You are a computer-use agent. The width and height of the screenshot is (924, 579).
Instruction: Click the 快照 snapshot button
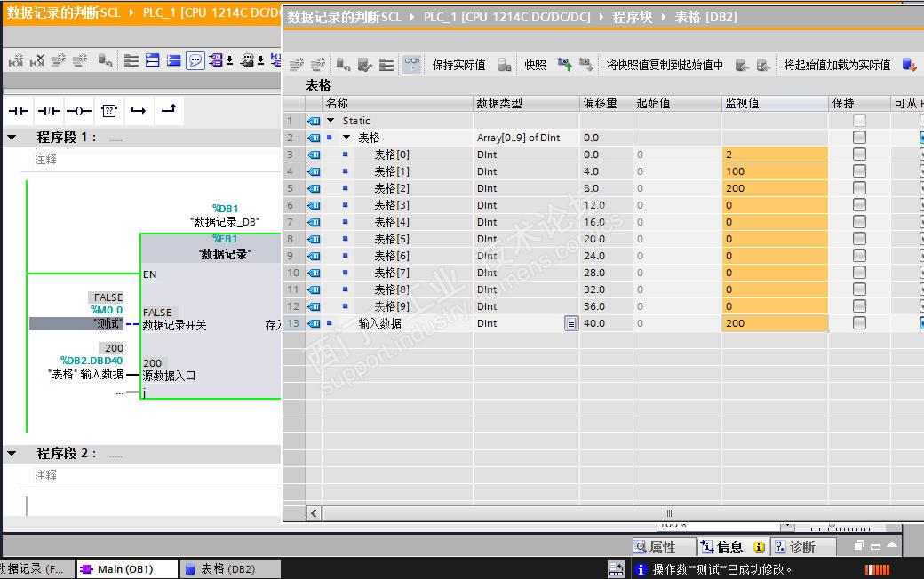pyautogui.click(x=535, y=65)
